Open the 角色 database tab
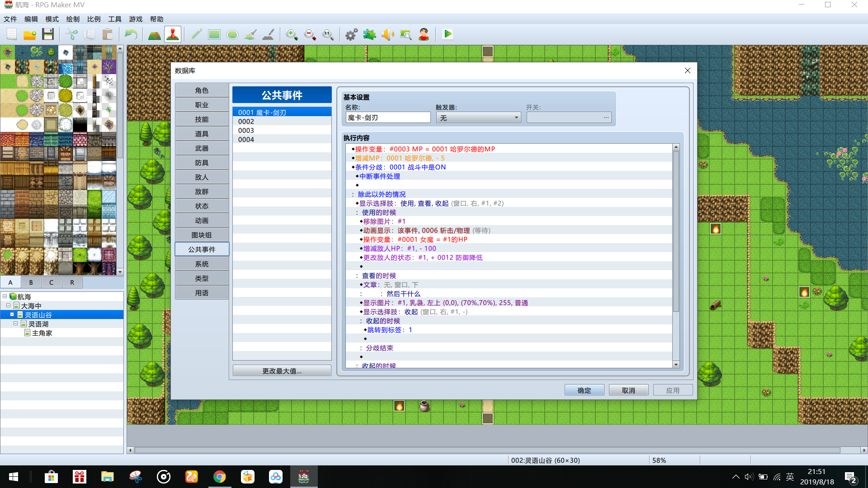Viewport: 868px width, 488px height. pyautogui.click(x=202, y=90)
